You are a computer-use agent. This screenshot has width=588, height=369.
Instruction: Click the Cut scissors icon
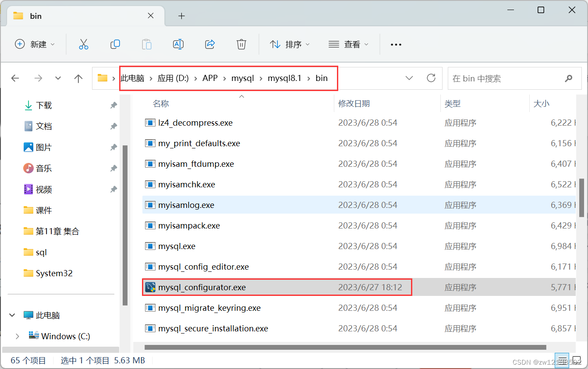[x=84, y=44]
